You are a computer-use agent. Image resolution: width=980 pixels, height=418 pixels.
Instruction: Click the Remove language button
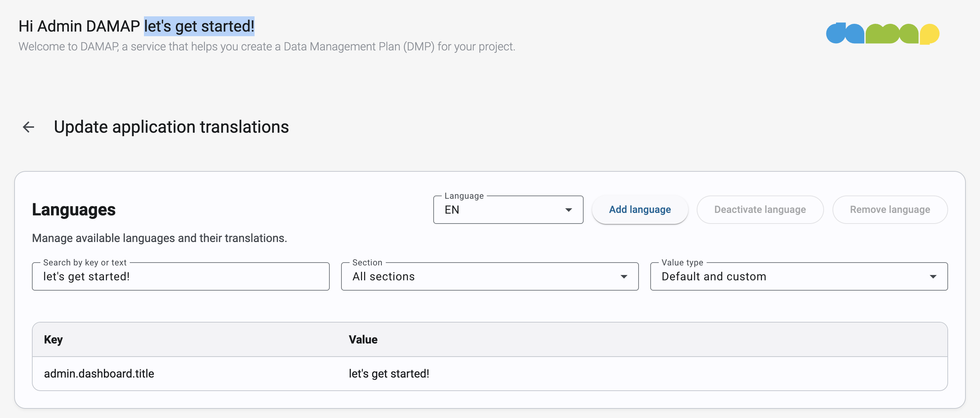click(890, 210)
